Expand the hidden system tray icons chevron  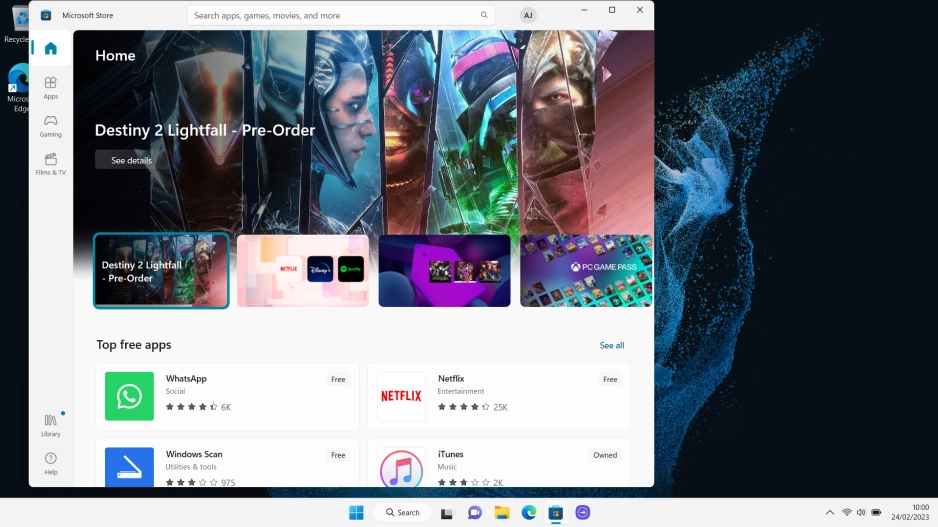(x=828, y=512)
